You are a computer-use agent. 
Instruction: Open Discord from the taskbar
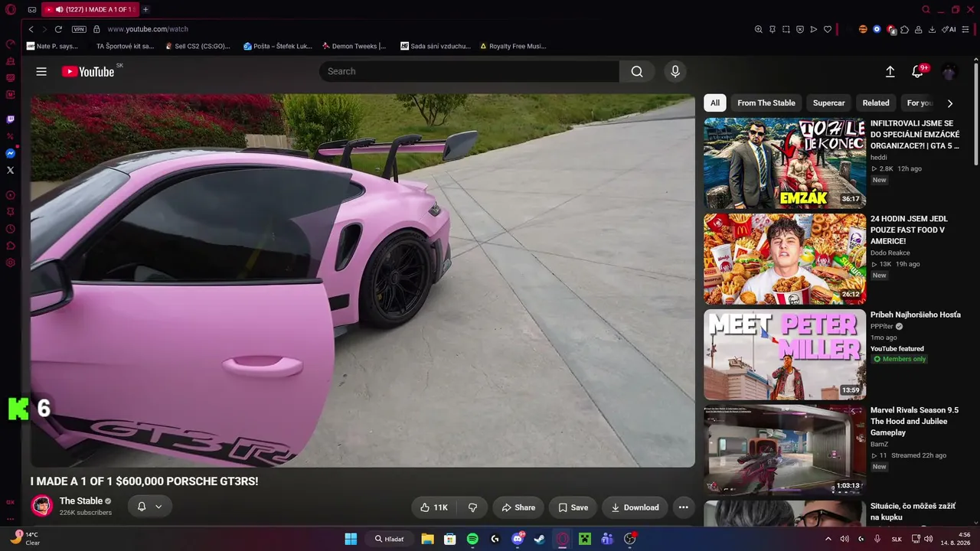coord(518,539)
